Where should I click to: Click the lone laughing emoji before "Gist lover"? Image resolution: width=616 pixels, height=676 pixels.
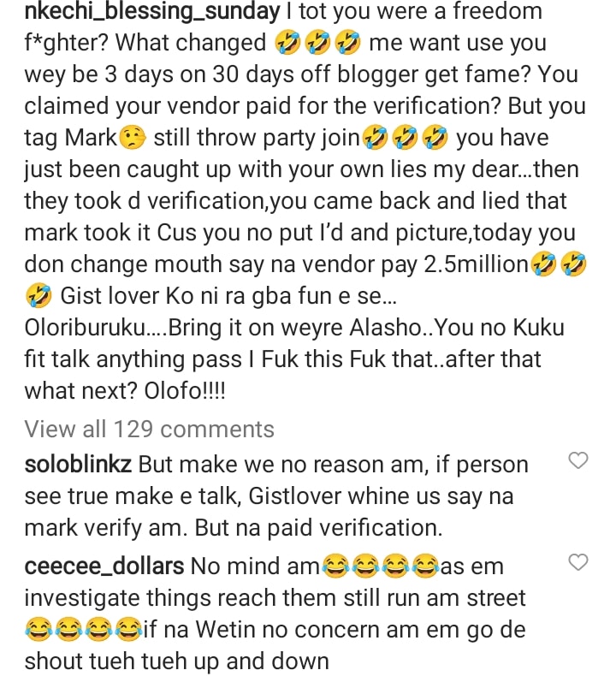[x=38, y=297]
